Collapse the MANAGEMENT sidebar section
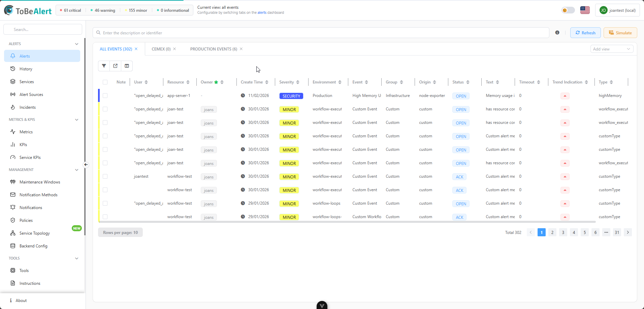 (76, 170)
